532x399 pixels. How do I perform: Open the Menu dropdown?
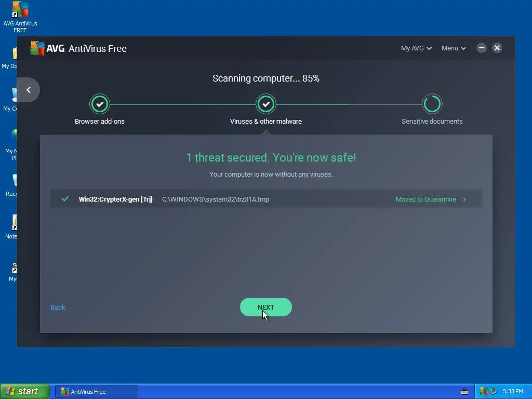coord(454,48)
